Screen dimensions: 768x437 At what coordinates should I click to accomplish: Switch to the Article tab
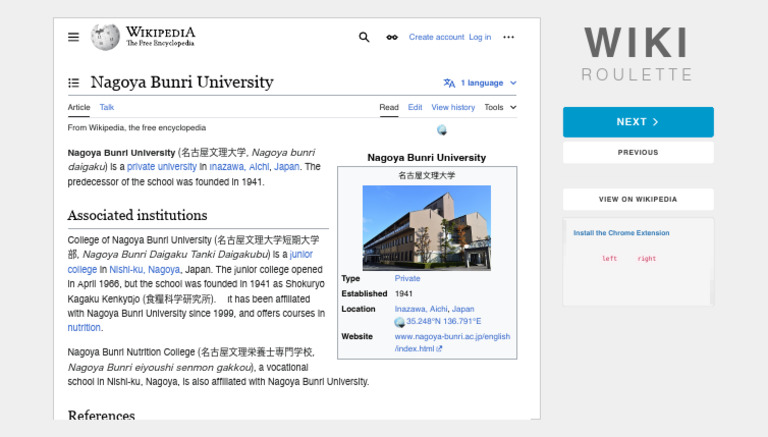point(79,107)
